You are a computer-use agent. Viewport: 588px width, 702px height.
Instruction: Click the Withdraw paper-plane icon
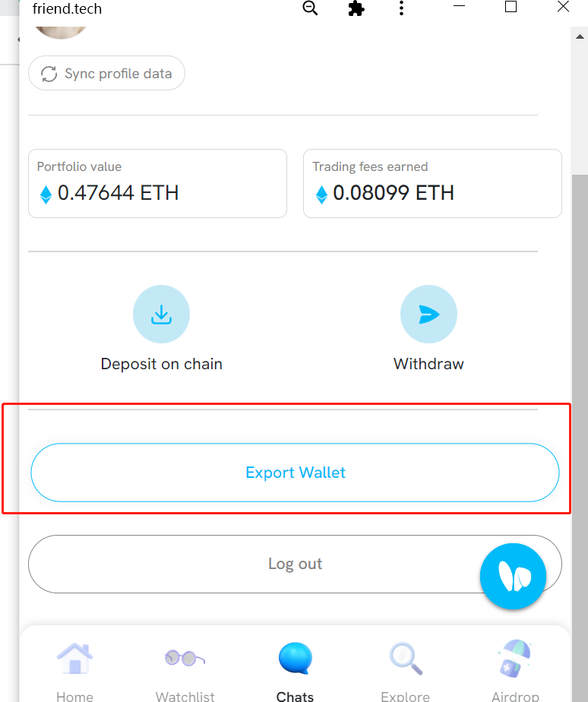428,314
